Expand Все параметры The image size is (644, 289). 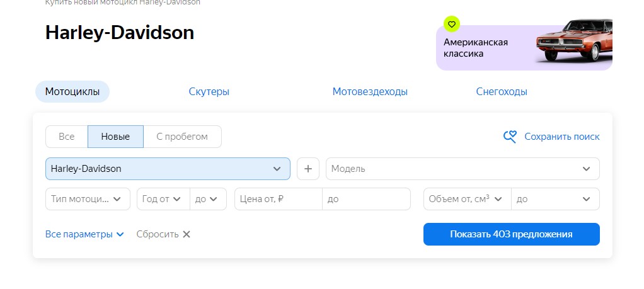(x=84, y=234)
